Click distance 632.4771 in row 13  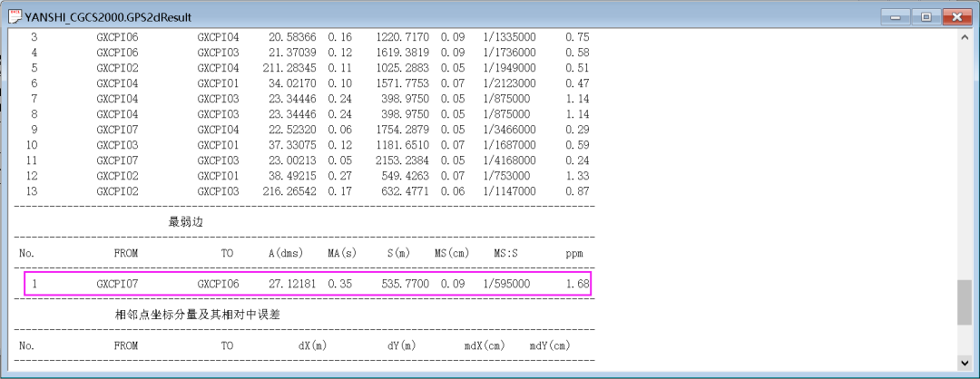pos(405,191)
